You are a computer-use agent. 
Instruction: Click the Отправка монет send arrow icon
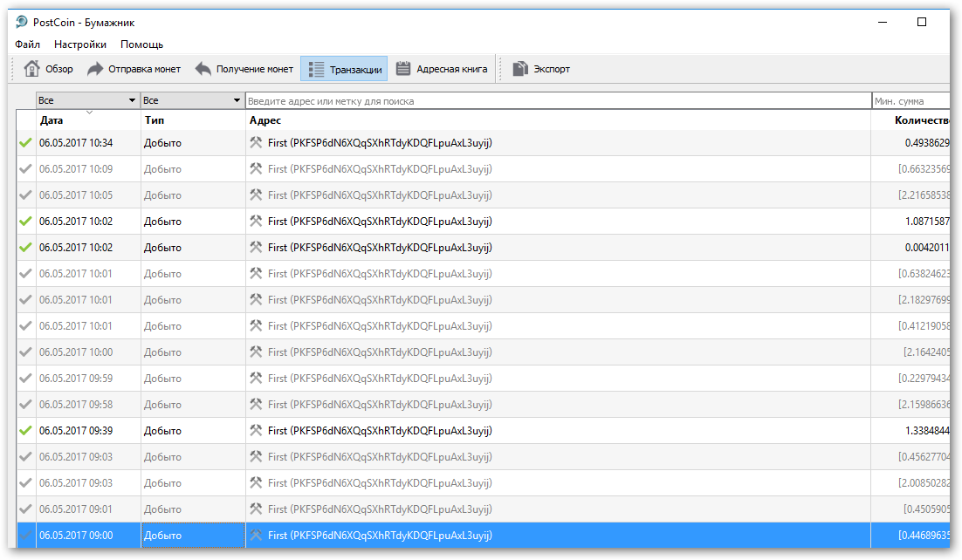click(x=95, y=69)
